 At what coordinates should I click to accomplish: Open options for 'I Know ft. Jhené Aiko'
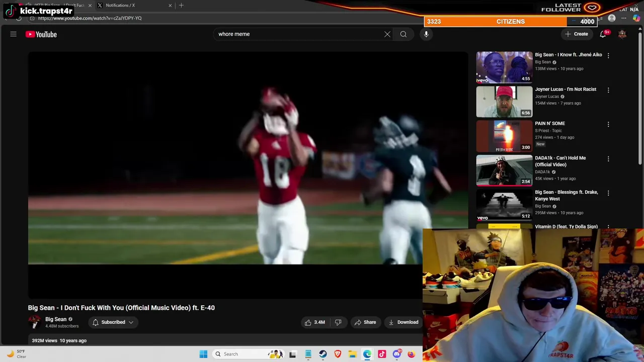click(608, 55)
